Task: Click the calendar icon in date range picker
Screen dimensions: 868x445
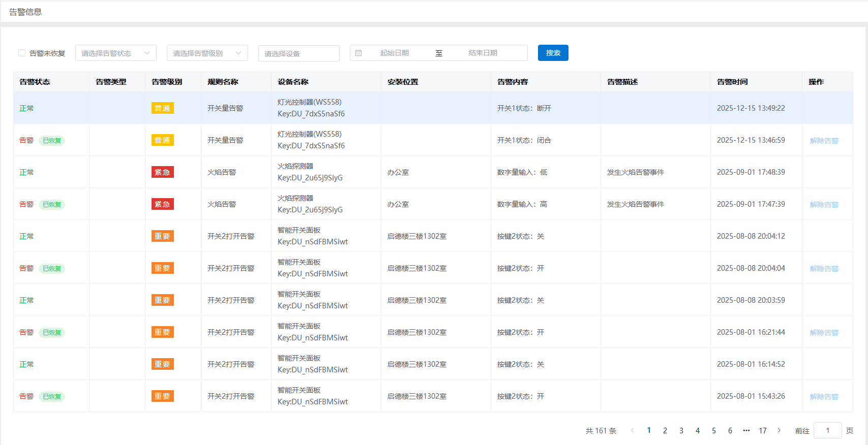Action: [x=358, y=53]
